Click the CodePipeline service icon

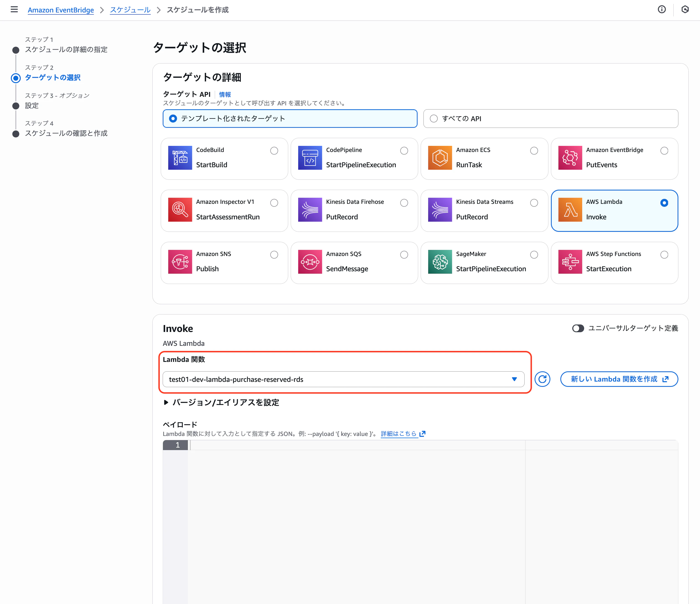(x=310, y=158)
